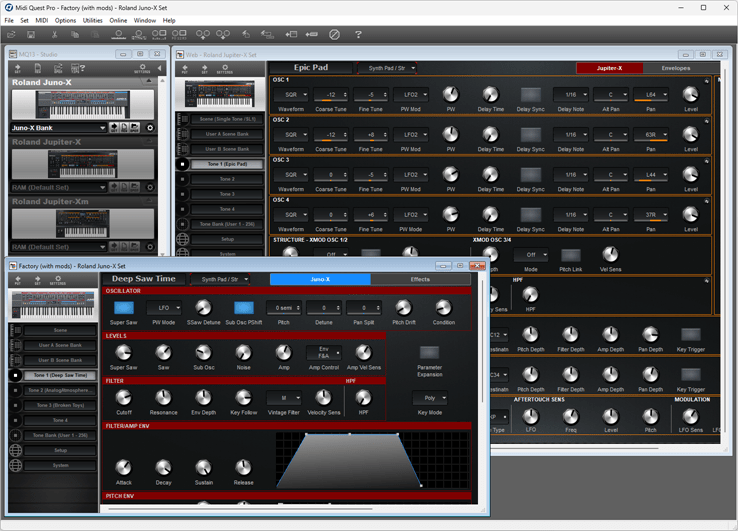Click the Put arrow icon in Juno-X Set window
The image size is (738, 531).
17,281
